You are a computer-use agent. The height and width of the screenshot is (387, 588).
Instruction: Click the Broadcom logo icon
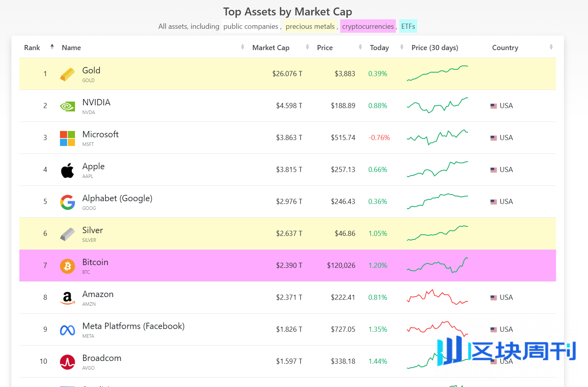pos(67,362)
